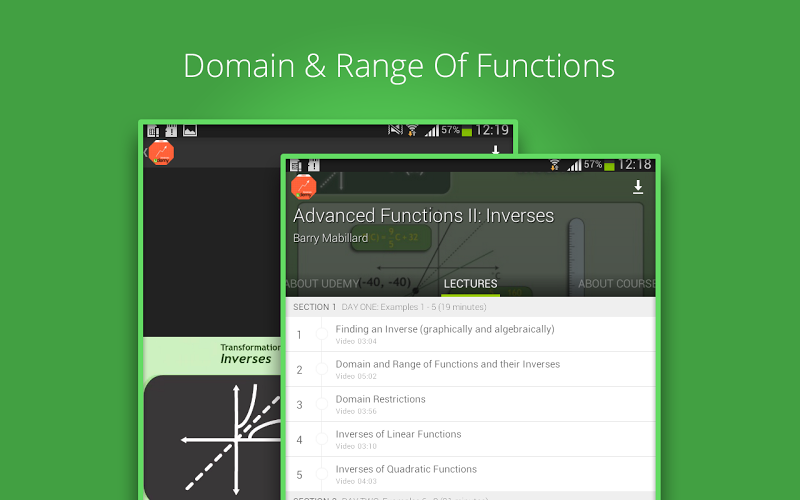Viewport: 800px width, 500px height.
Task: Tap the Wi-Fi icon in front window status bar
Action: 555,165
